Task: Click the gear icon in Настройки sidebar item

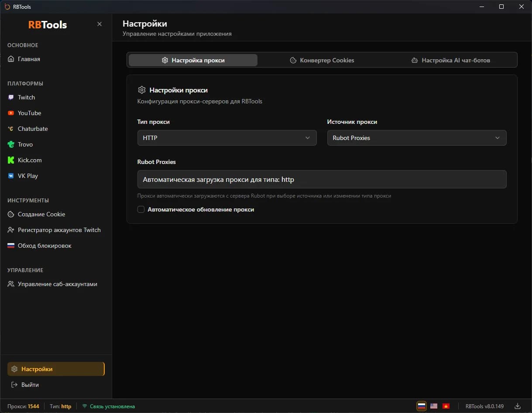Action: tap(14, 369)
